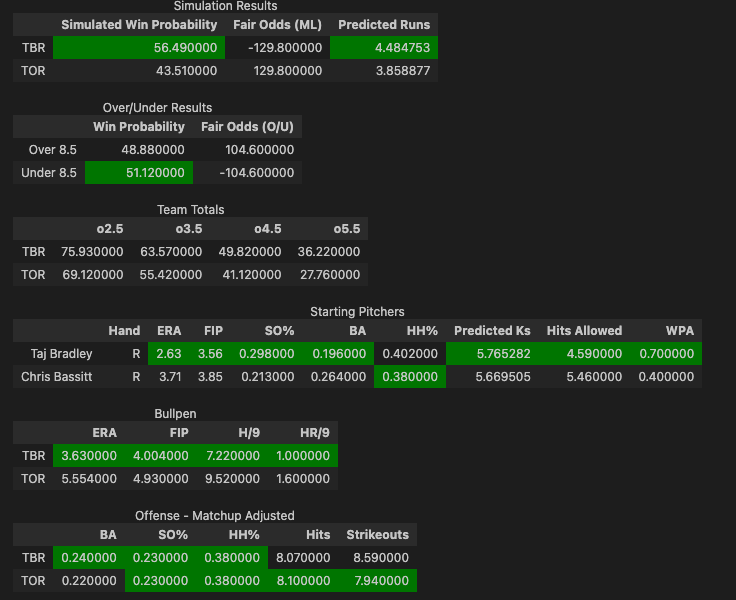Click Under 8.5 win probability 51.120000
Image resolution: width=736 pixels, height=600 pixels.
(x=155, y=173)
